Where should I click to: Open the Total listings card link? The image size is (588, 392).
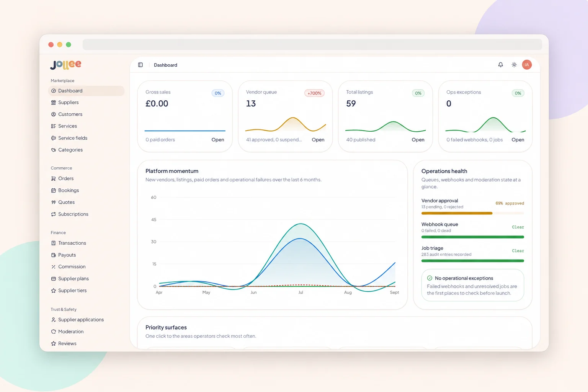(x=418, y=140)
